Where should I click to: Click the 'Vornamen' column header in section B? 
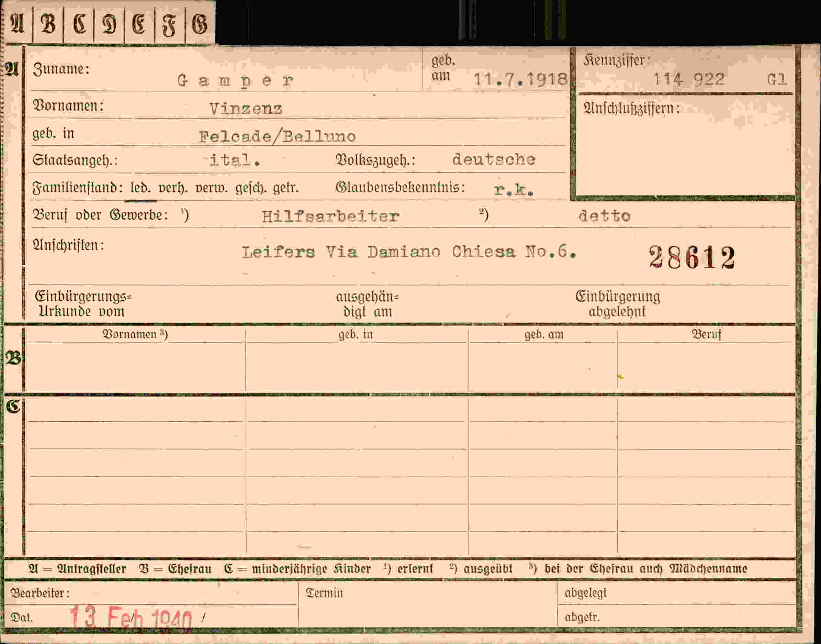click(x=135, y=334)
